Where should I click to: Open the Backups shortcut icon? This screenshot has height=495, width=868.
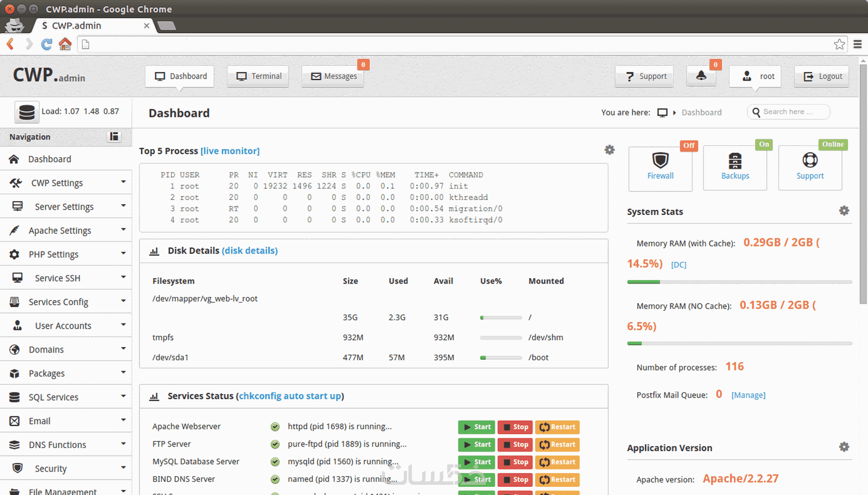point(735,161)
